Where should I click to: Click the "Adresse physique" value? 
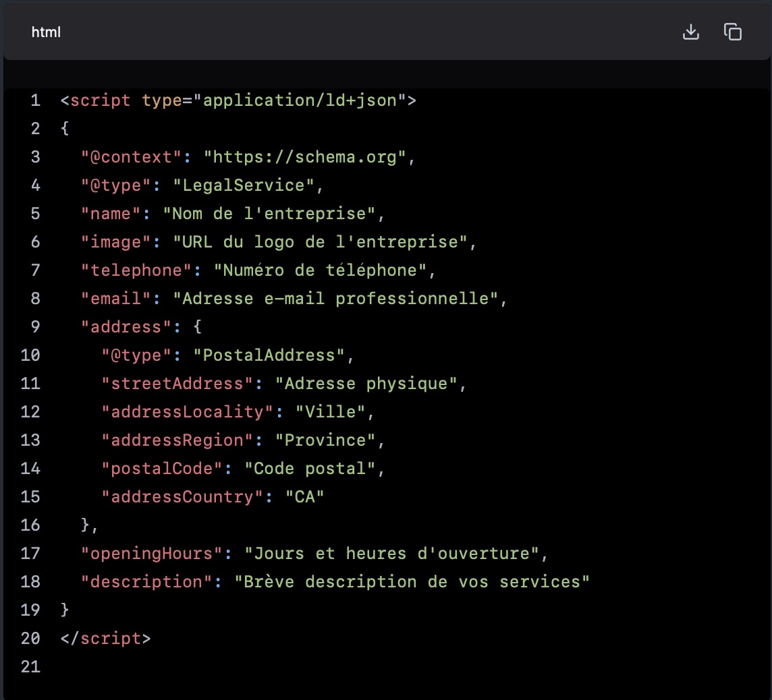pyautogui.click(x=366, y=384)
